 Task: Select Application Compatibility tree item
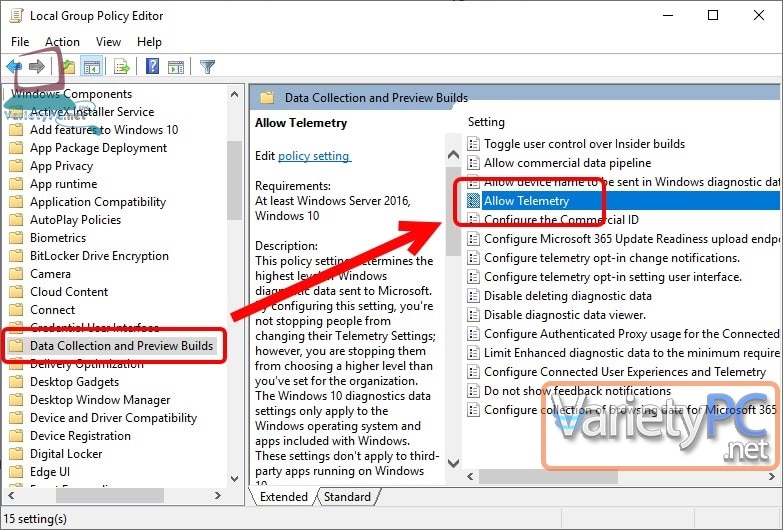[98, 202]
